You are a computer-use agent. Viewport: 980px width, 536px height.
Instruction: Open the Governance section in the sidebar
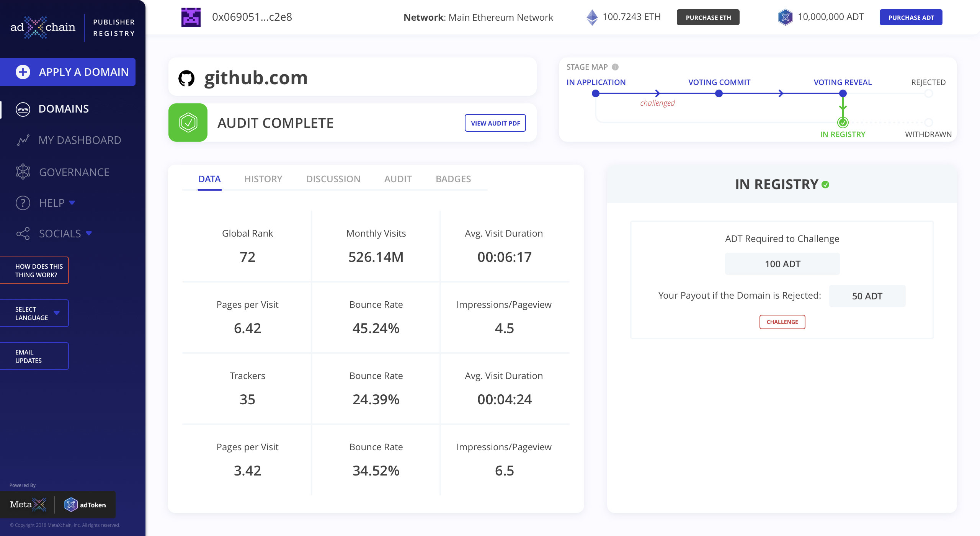click(x=74, y=172)
